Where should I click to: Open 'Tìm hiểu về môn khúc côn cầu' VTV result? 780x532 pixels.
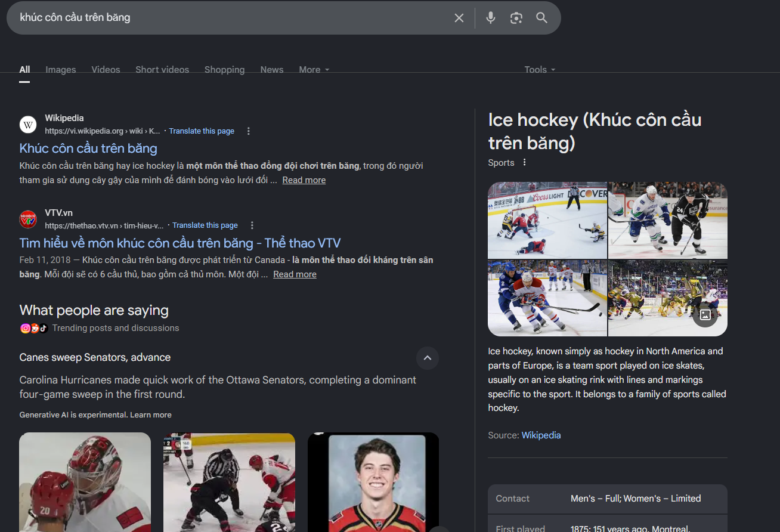tap(180, 243)
